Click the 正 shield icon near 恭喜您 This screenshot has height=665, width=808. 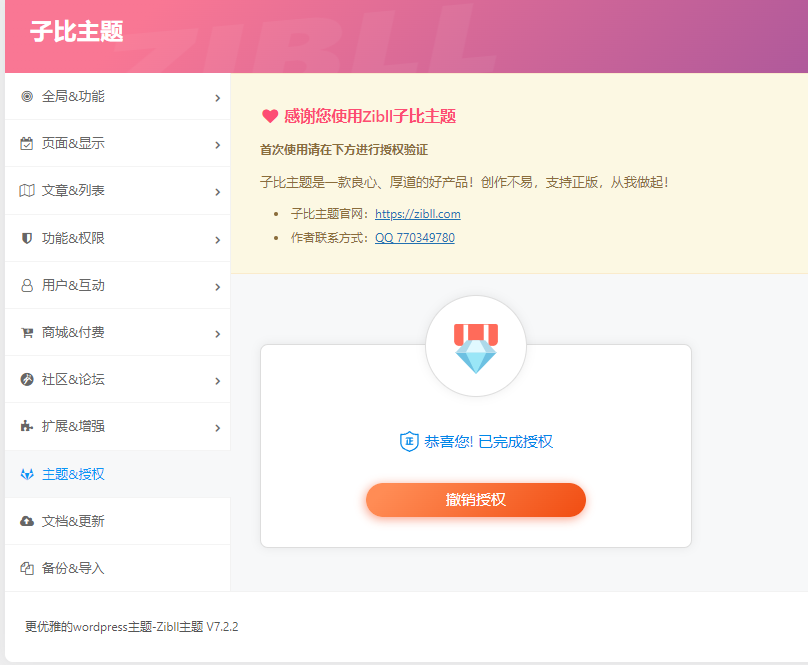coord(409,441)
